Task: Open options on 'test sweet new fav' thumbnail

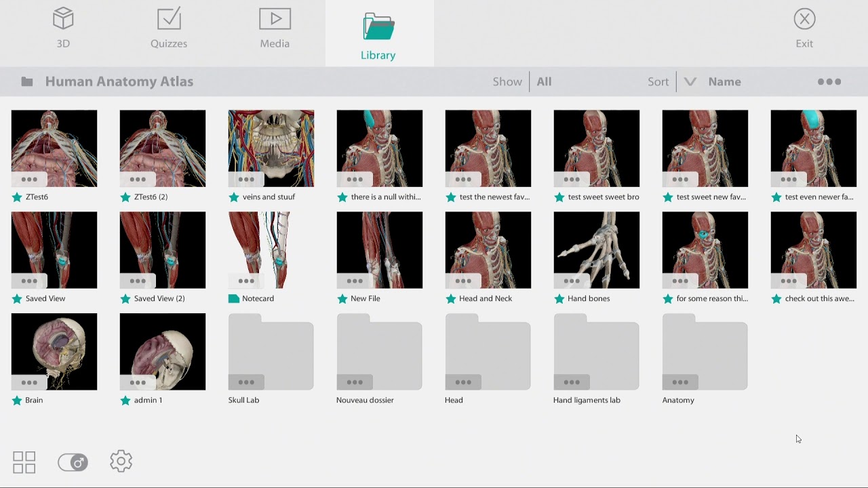Action: (x=680, y=180)
